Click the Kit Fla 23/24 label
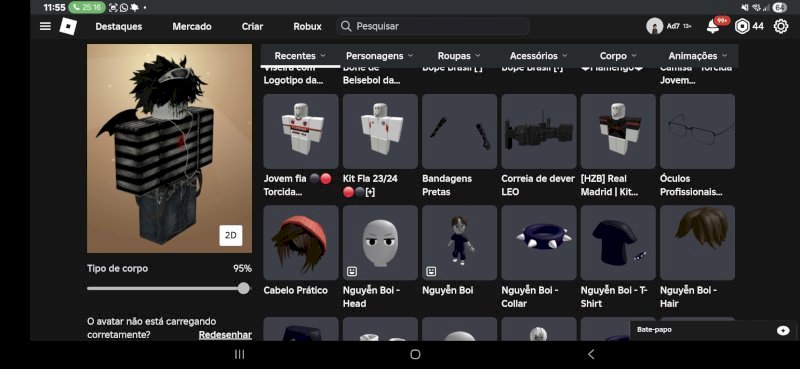Screen dimensions: 800x369 pyautogui.click(x=370, y=185)
